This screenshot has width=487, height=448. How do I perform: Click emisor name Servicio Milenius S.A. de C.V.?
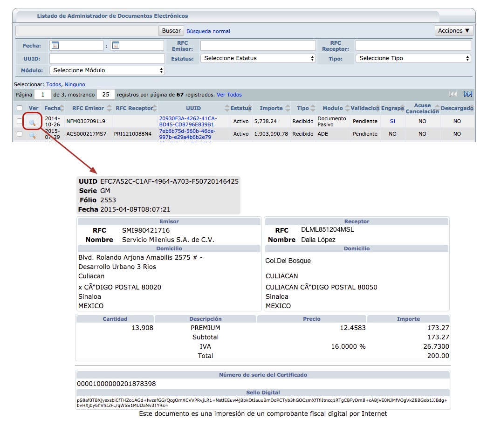(168, 240)
